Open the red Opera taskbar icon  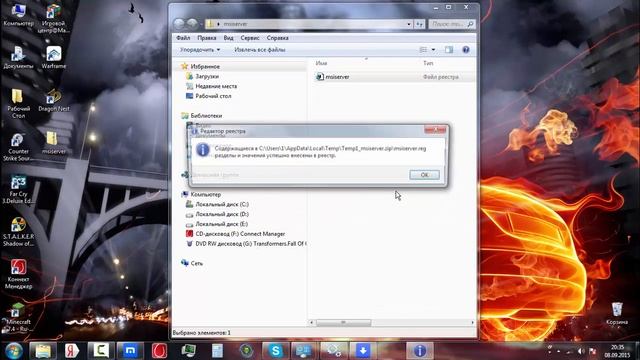159,351
